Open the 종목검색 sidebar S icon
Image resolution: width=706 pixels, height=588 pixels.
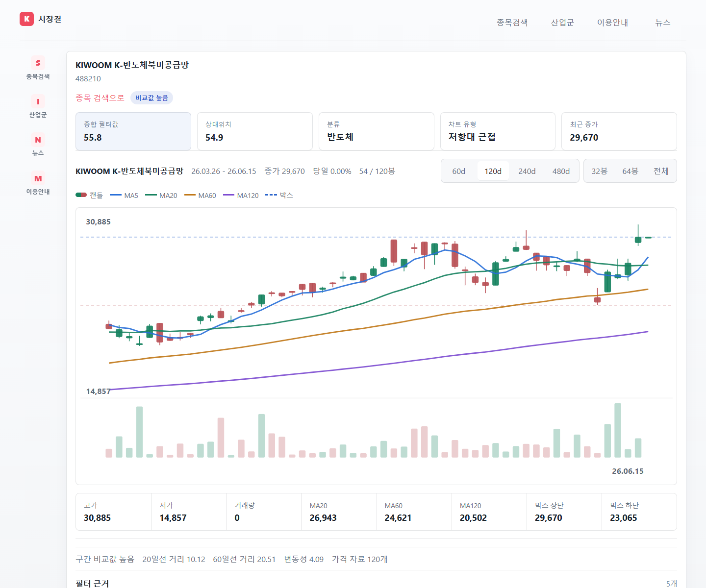pos(38,63)
